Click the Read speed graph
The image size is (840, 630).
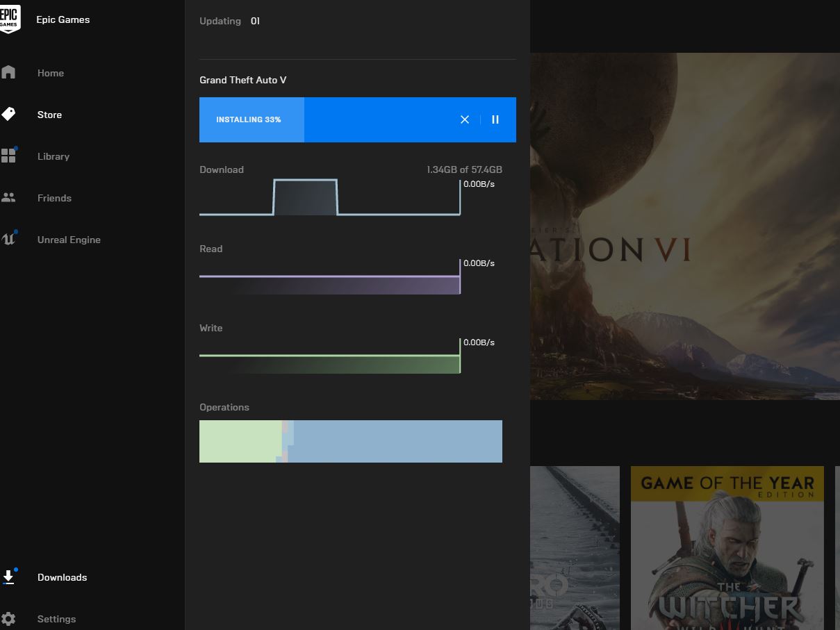point(330,276)
